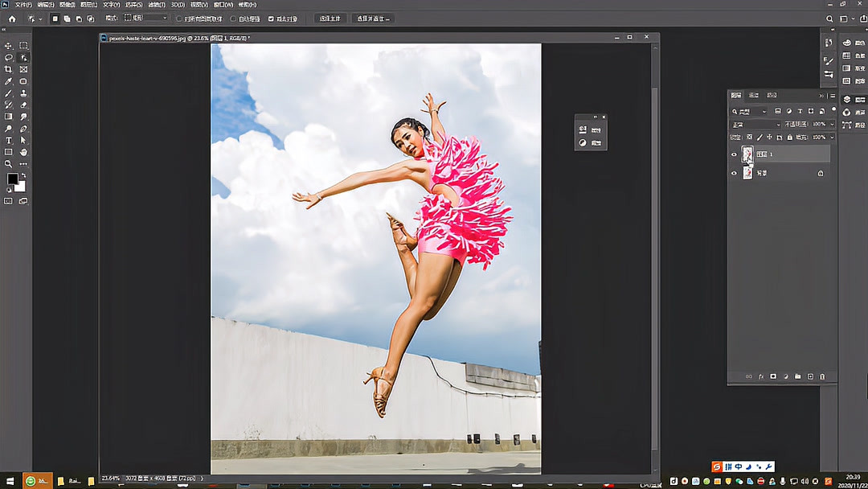This screenshot has height=489, width=868.
Task: Open the layer blend mode dropdown
Action: click(x=755, y=125)
